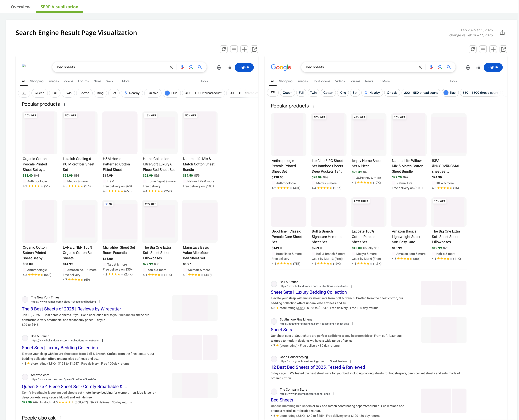Image resolution: width=519 pixels, height=420 pixels.
Task: Open Popular products options menu in left preview
Action: [x=64, y=104]
